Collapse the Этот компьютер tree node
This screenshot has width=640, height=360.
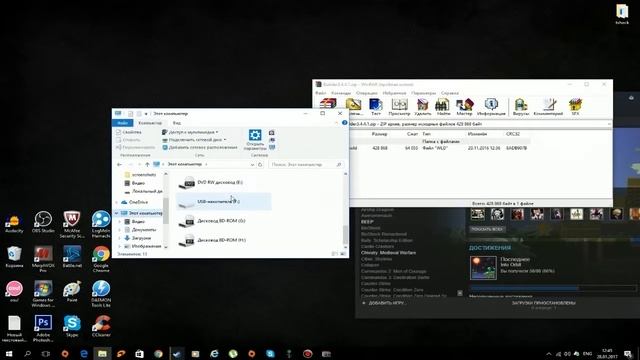click(x=116, y=213)
